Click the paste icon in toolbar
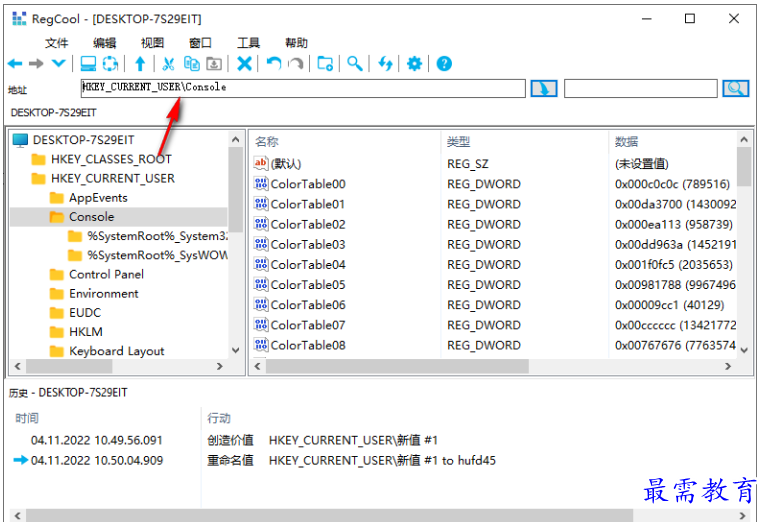This screenshot has width=765, height=522. coord(214,63)
